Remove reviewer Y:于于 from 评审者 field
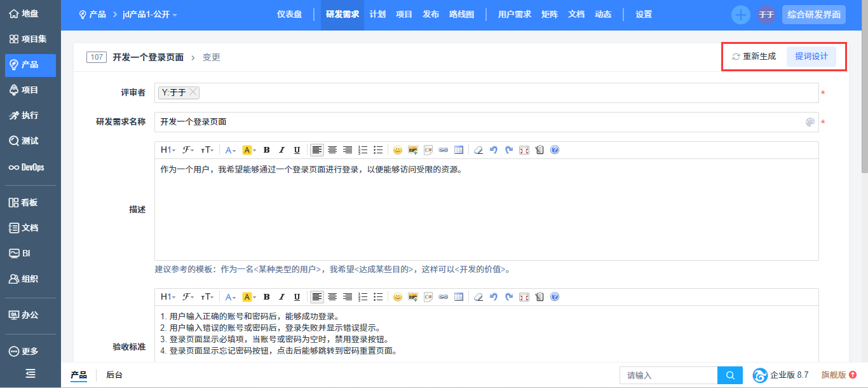868x388 pixels. click(193, 92)
